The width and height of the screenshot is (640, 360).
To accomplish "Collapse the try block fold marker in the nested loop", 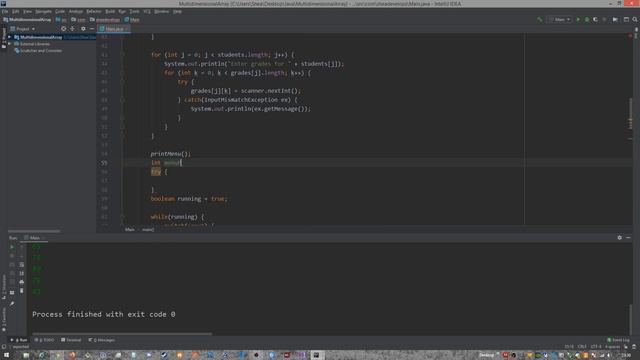I will coord(122,82).
